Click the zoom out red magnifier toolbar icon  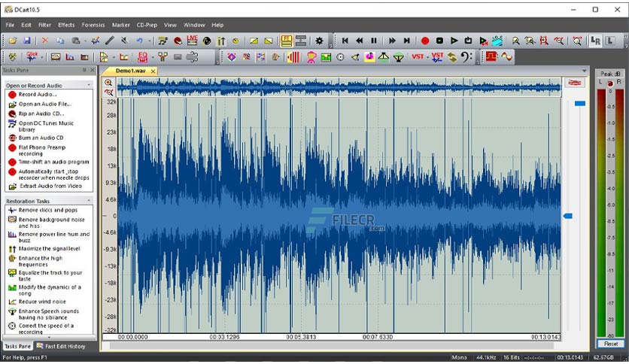pyautogui.click(x=559, y=41)
